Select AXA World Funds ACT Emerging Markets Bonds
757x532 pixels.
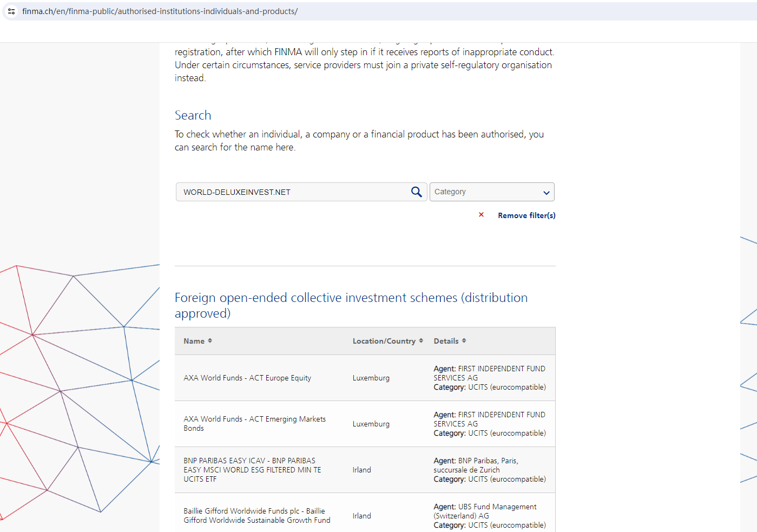coord(254,423)
